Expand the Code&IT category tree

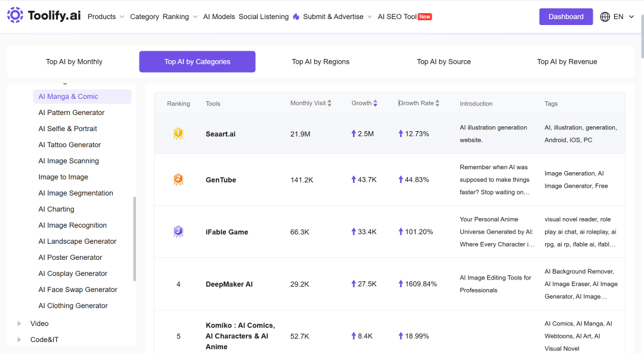point(19,340)
